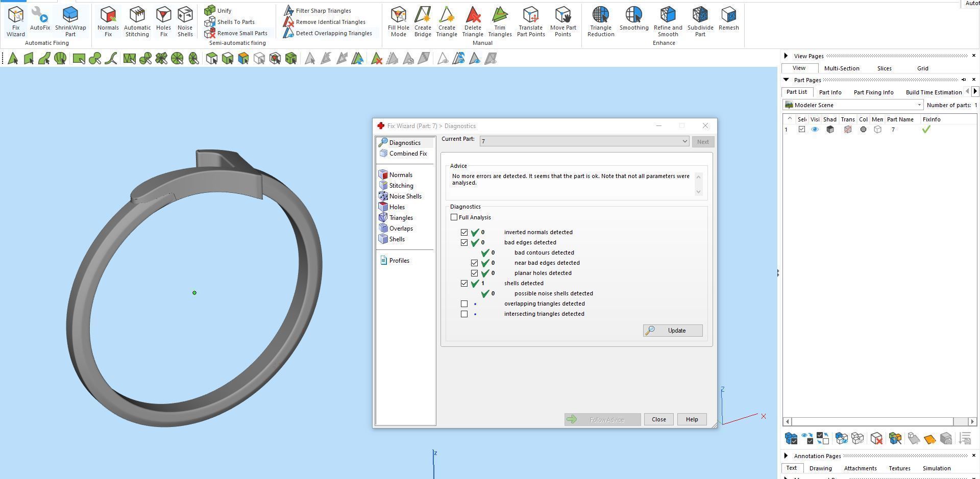The height and width of the screenshot is (479, 980).
Task: Open Triangle Reduction
Action: [601, 21]
